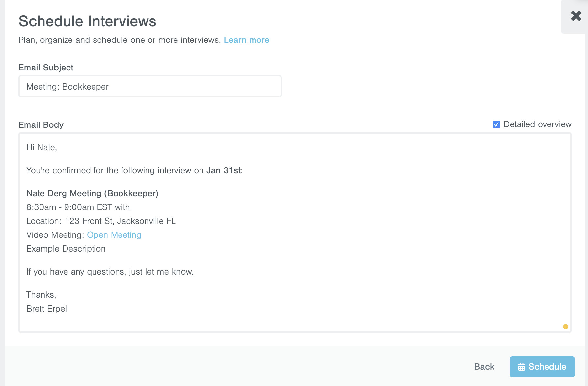The image size is (588, 386).
Task: Click the '123 Front St, Jacksonville FL' location line
Action: pos(120,221)
